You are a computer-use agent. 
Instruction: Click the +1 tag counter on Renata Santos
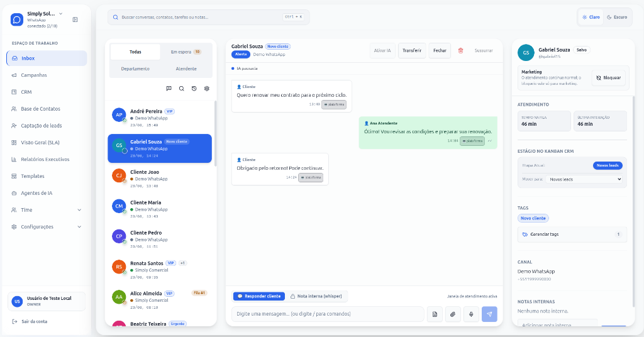tap(183, 263)
